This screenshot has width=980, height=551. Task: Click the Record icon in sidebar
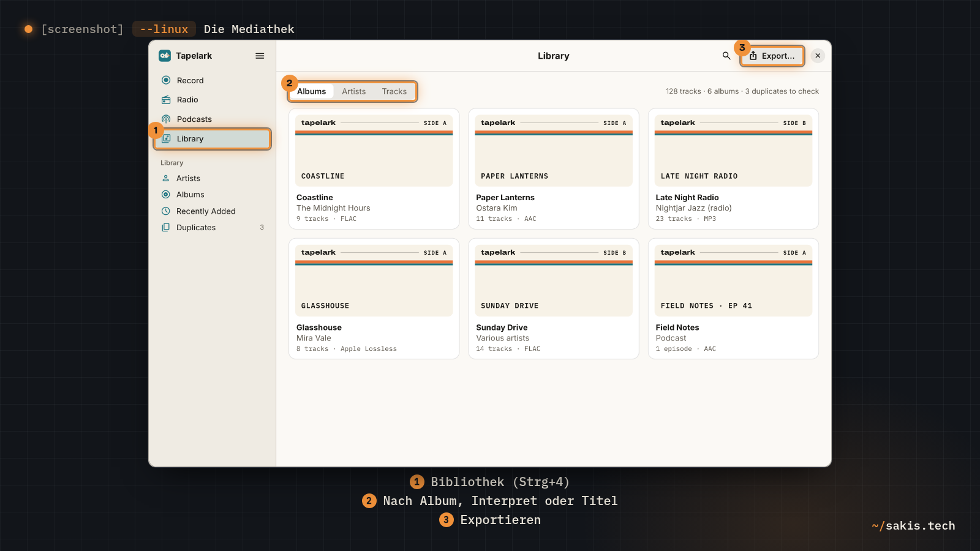coord(166,80)
